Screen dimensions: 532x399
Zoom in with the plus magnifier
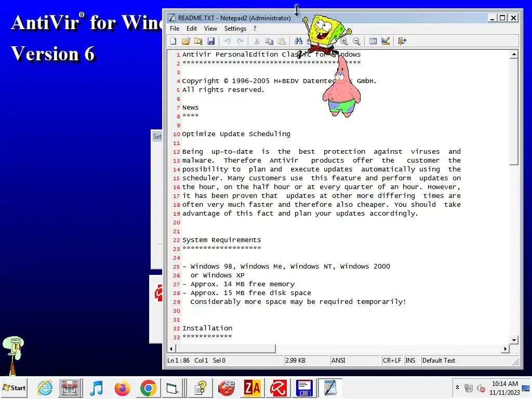click(344, 41)
